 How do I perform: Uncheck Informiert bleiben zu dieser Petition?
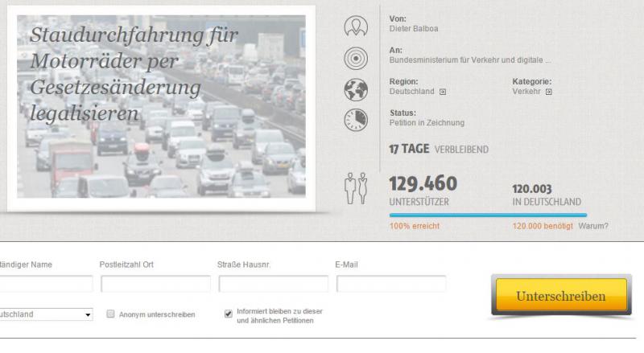pos(229,314)
